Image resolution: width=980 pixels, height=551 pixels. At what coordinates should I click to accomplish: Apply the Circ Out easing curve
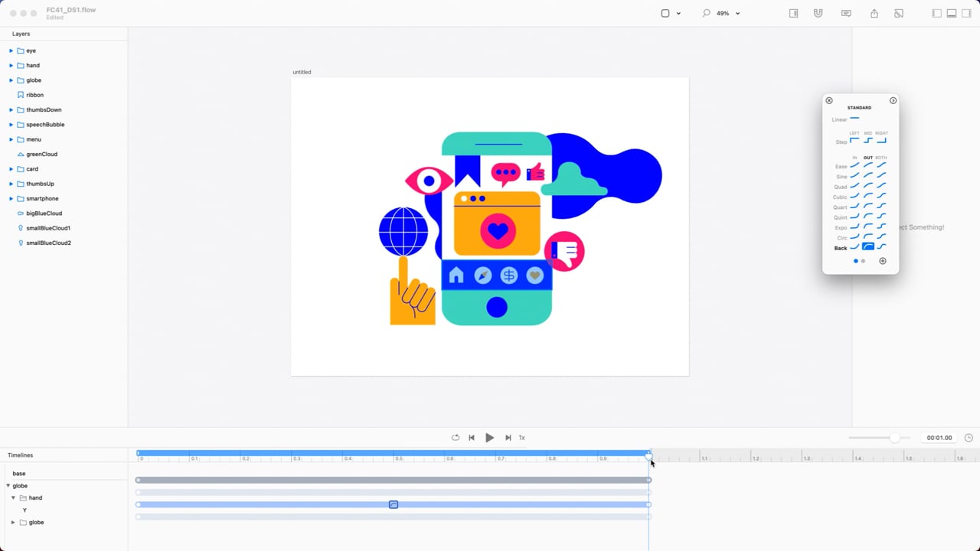point(868,236)
